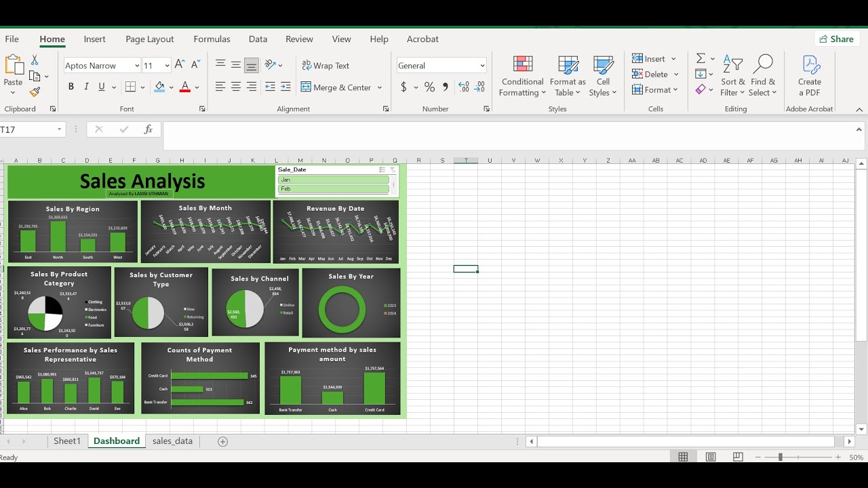
Task: Switch to Page Layout view icon
Action: [x=711, y=457]
